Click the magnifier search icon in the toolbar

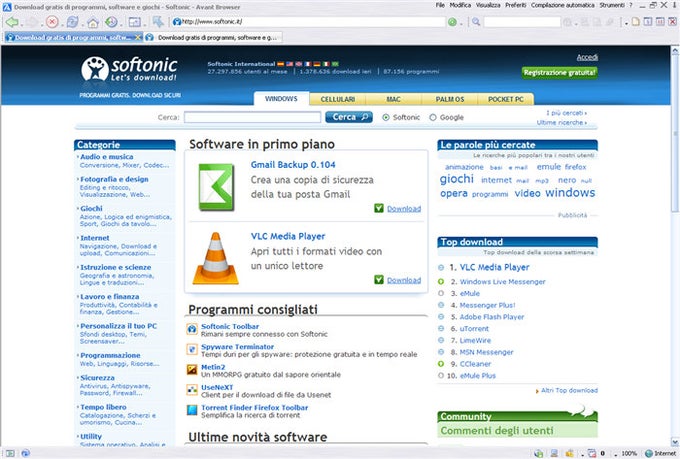[476, 22]
